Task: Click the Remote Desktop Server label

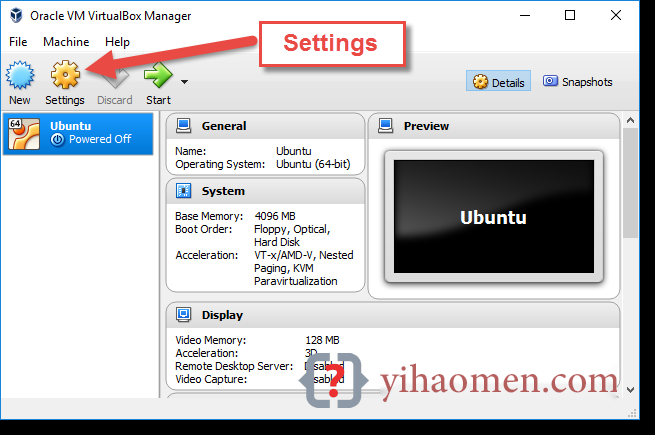Action: (234, 366)
